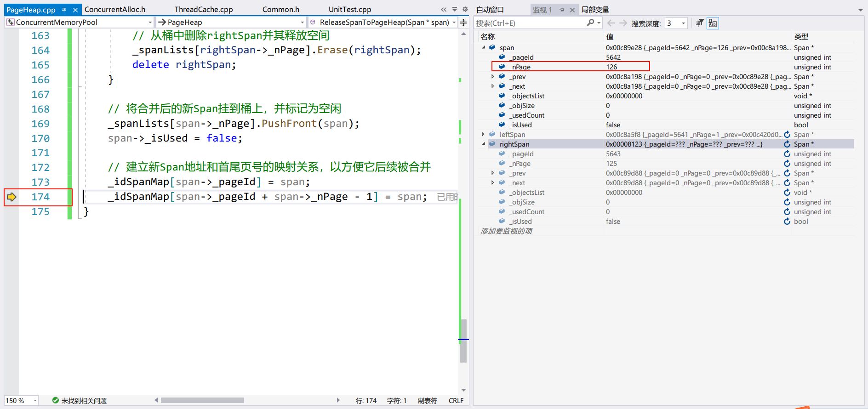This screenshot has width=868, height=409.
Task: Switch to the ThreadCache.cpp tab
Action: pos(203,10)
